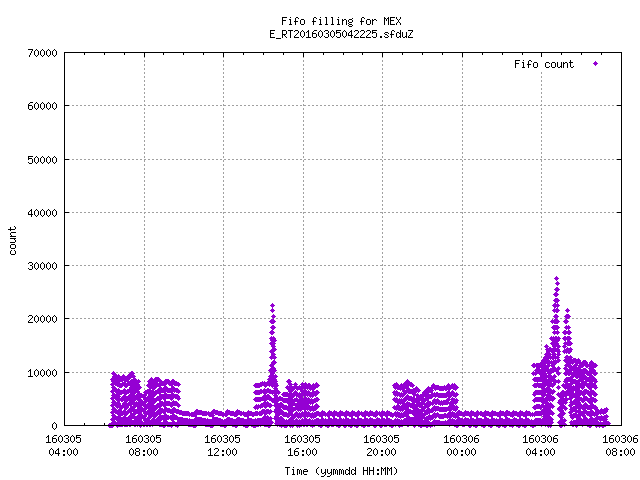The height and width of the screenshot is (480, 640).
Task: Click the x-axis tick '160305 16:00'
Action: tap(302, 445)
